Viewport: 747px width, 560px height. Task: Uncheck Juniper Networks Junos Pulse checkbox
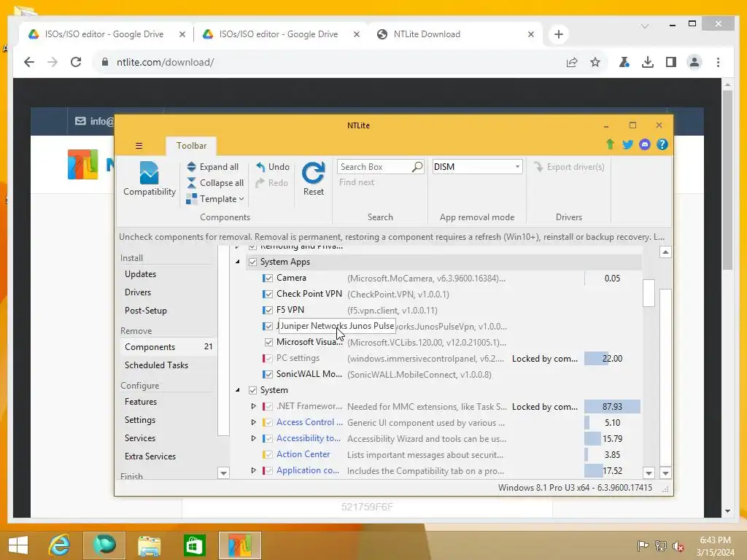pyautogui.click(x=268, y=326)
